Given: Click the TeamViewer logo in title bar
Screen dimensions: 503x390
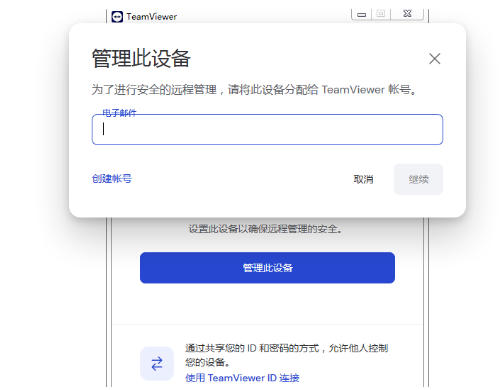Looking at the screenshot, I should click(x=117, y=17).
